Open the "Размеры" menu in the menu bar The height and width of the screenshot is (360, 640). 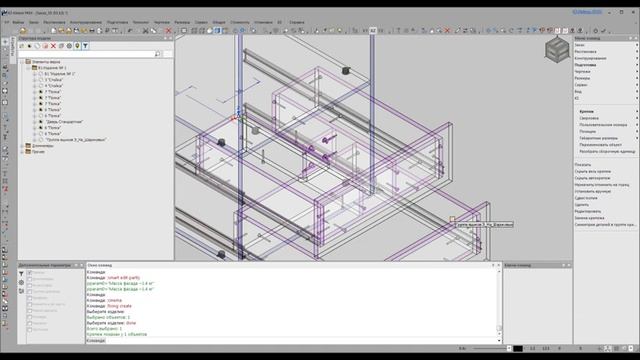(182, 22)
